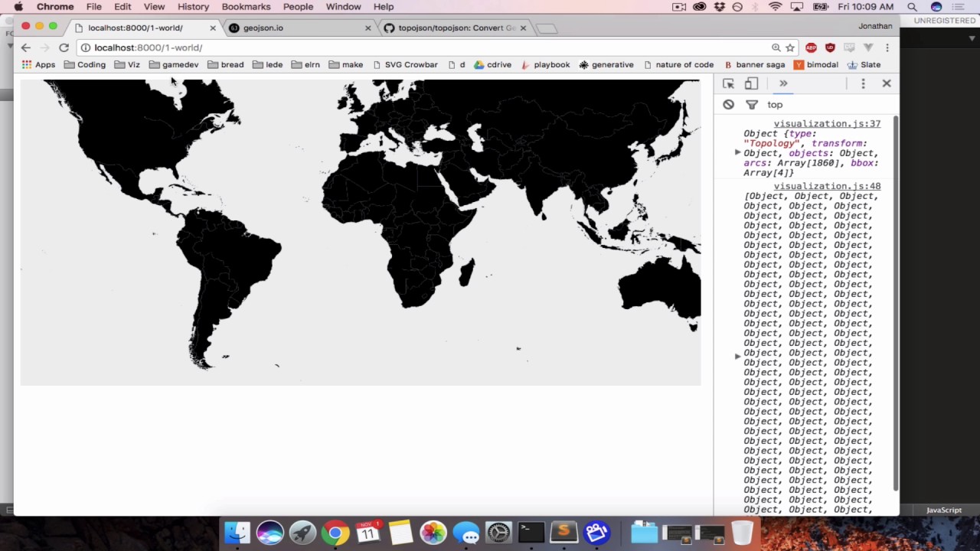Open Terminal from the Dock
Image resolution: width=980 pixels, height=551 pixels.
tap(531, 532)
